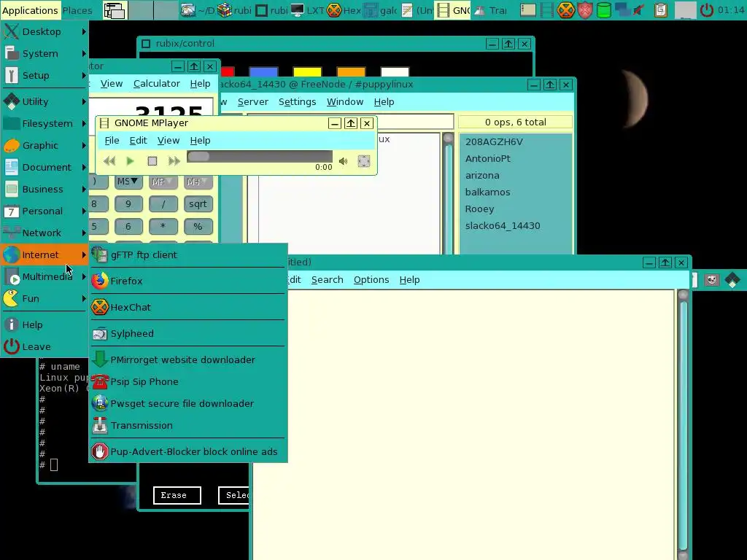Viewport: 747px width, 560px height.
Task: Expand the Business submenu
Action: [x=44, y=189]
